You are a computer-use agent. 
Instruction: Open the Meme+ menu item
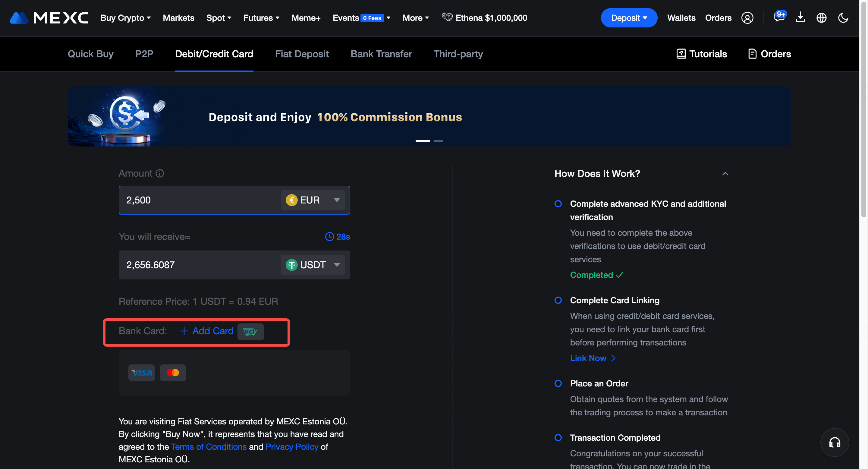(306, 18)
